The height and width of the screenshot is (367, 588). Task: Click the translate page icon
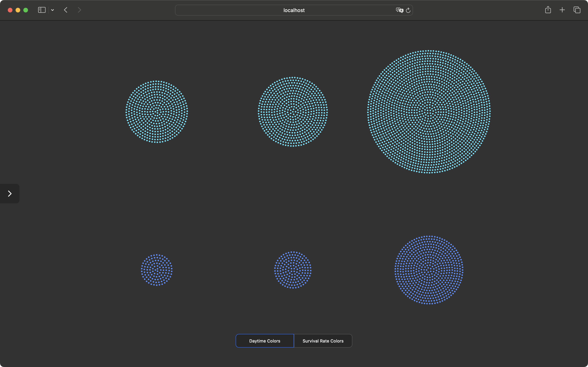point(399,10)
